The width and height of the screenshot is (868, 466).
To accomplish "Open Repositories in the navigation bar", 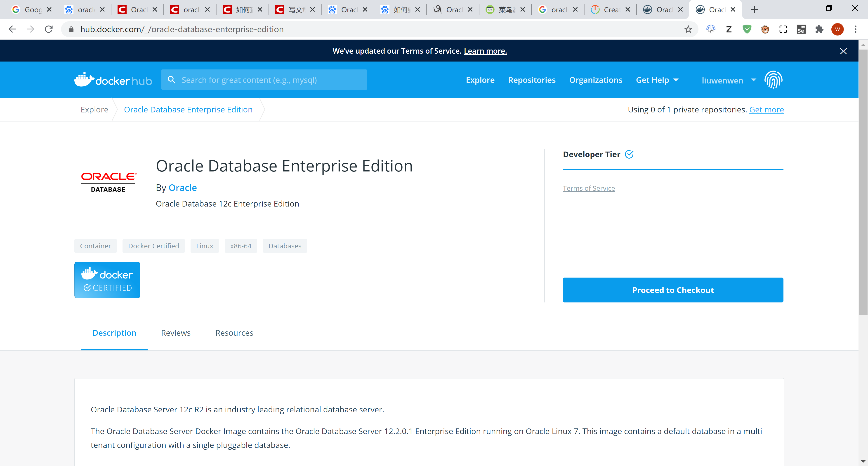I will [x=532, y=80].
